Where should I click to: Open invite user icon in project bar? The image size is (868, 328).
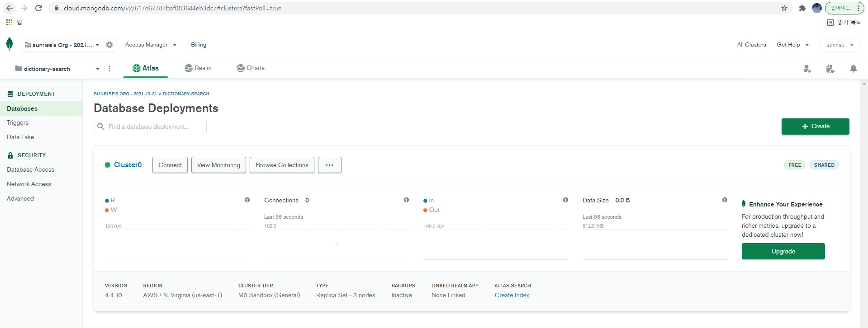click(807, 69)
